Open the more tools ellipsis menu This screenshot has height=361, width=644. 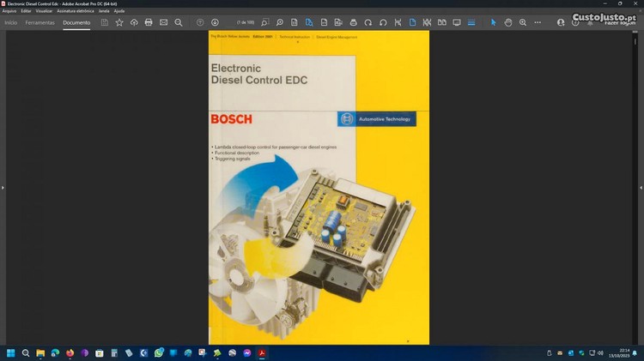[x=538, y=22]
